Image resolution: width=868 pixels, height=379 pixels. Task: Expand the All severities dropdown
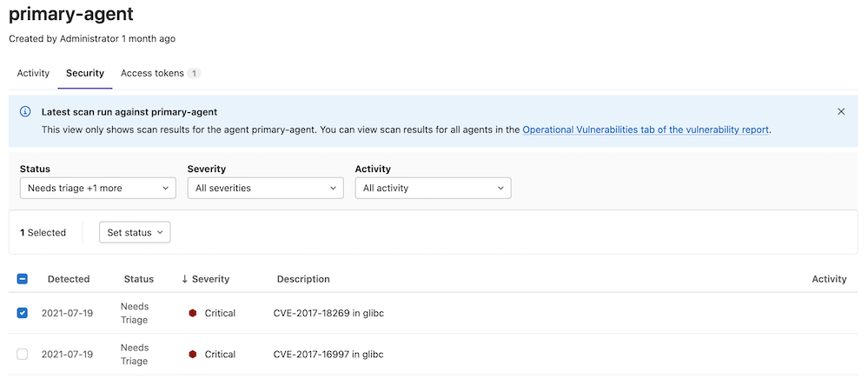click(x=265, y=188)
